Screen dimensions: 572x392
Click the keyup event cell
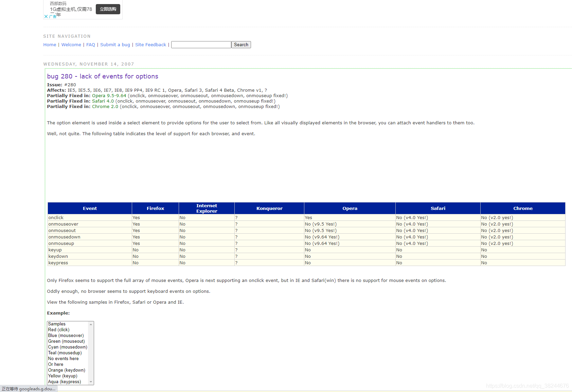click(x=90, y=250)
